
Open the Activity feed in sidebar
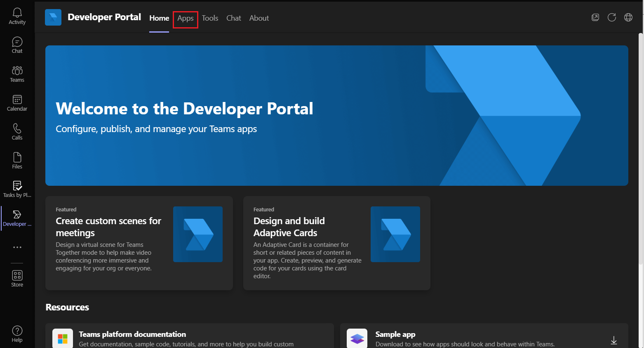pos(17,17)
